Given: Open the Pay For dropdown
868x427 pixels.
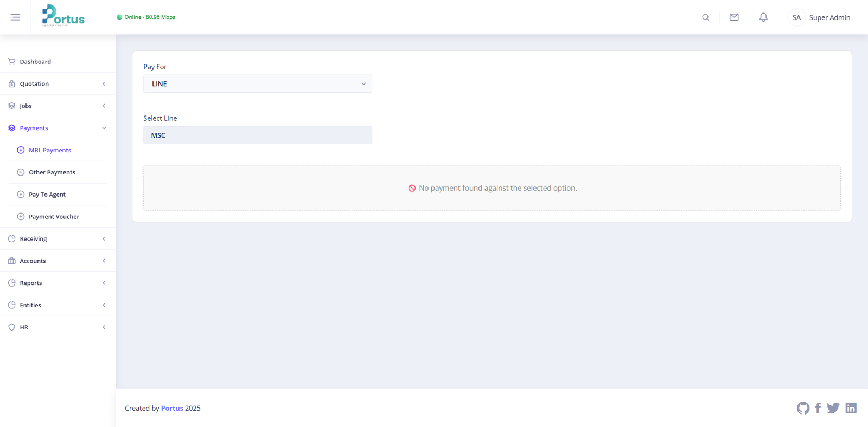Looking at the screenshot, I should pos(258,84).
